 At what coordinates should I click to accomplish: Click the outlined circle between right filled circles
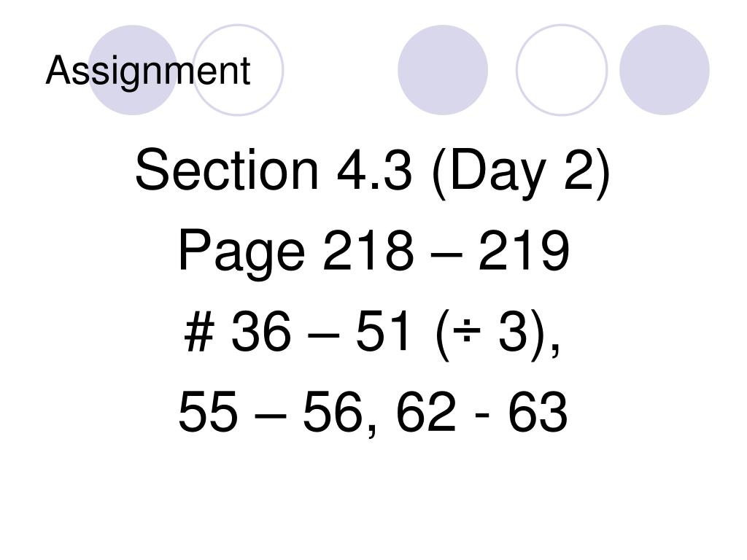coord(562,70)
